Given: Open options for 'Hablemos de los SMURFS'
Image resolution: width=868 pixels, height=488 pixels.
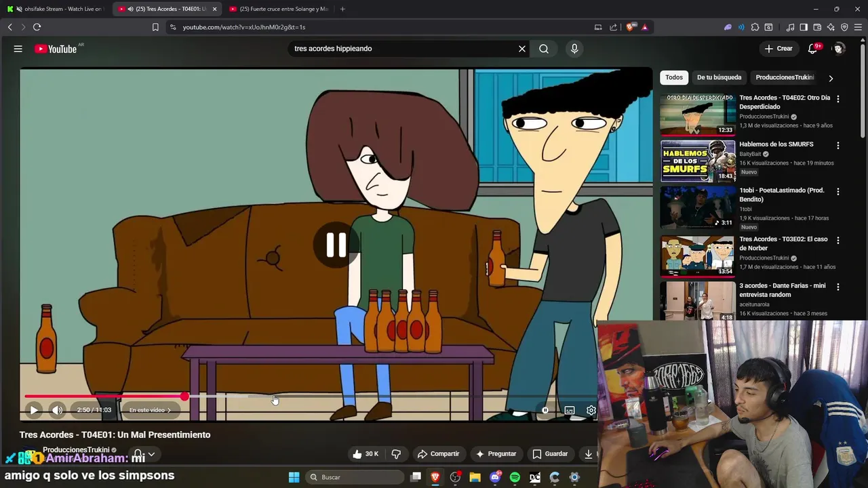Looking at the screenshot, I should click(838, 146).
